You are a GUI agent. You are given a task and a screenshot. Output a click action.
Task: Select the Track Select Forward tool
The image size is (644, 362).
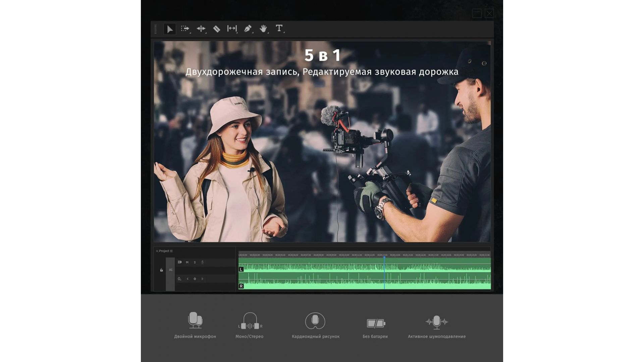(x=185, y=29)
